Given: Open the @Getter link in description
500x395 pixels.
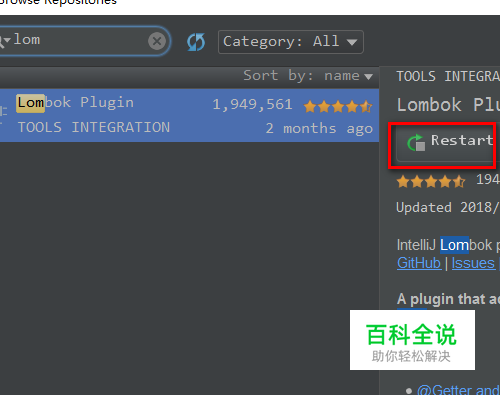Looking at the screenshot, I should 458,390.
